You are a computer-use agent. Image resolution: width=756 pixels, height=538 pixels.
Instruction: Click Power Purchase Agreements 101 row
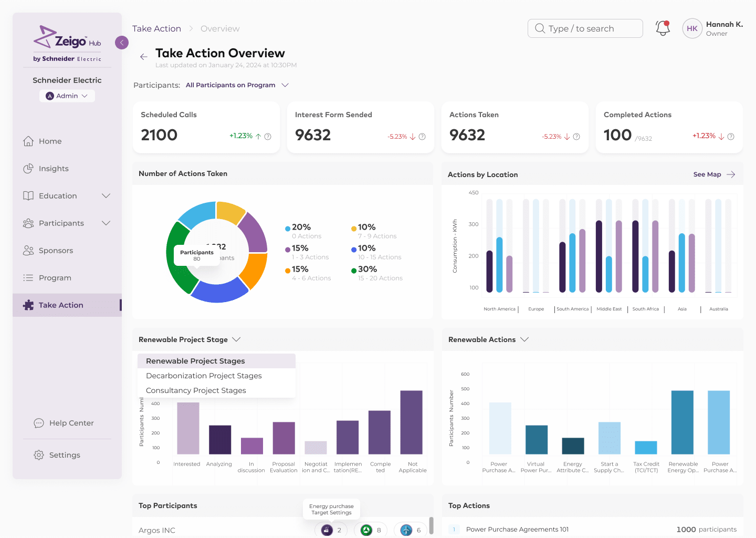tap(593, 529)
